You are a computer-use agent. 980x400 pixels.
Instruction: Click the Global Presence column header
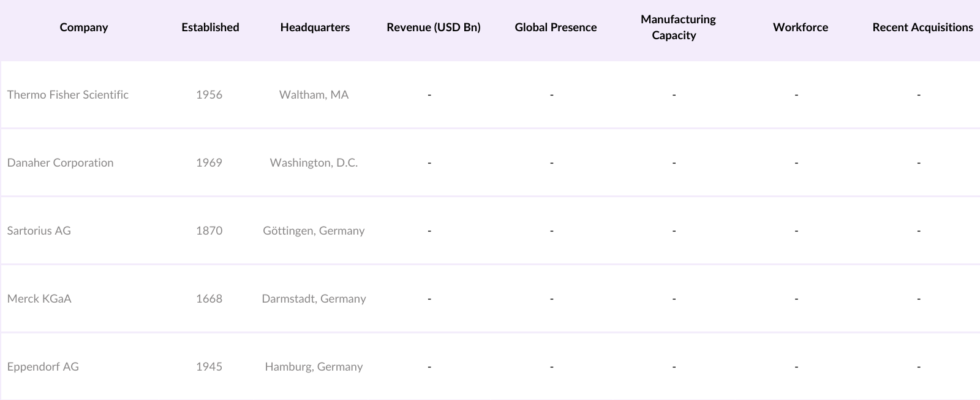556,28
